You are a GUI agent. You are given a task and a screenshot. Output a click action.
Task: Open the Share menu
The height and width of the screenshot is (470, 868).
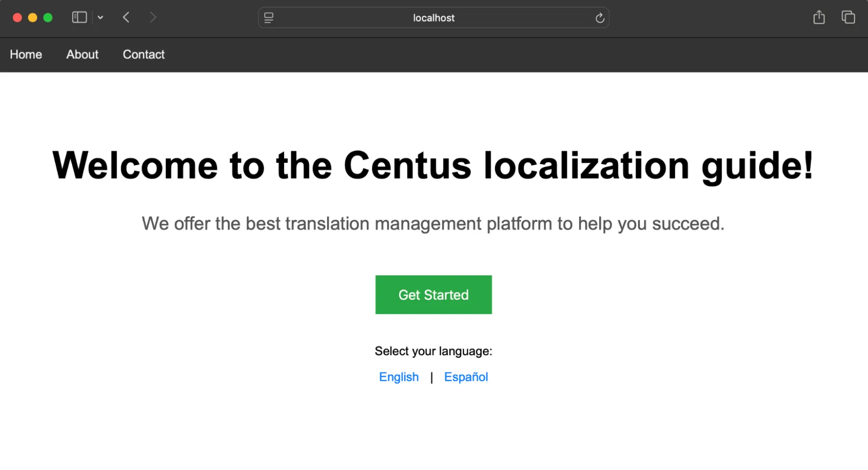coord(819,17)
